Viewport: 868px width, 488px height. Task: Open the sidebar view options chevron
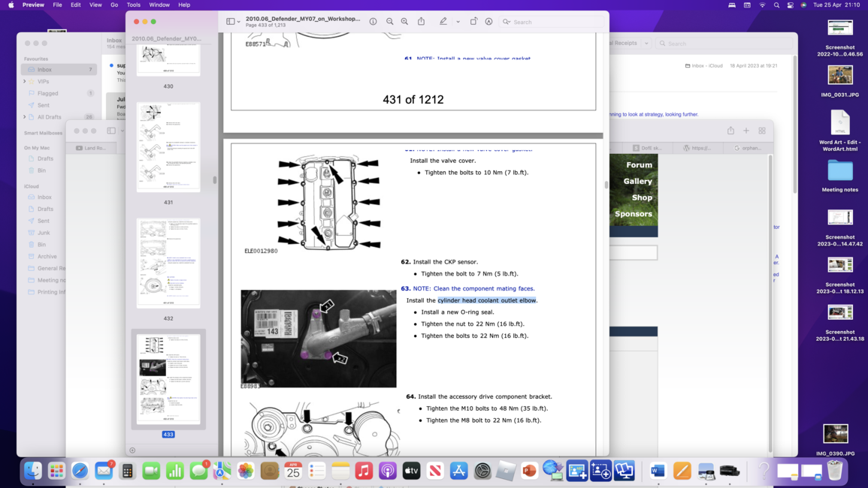coord(238,22)
